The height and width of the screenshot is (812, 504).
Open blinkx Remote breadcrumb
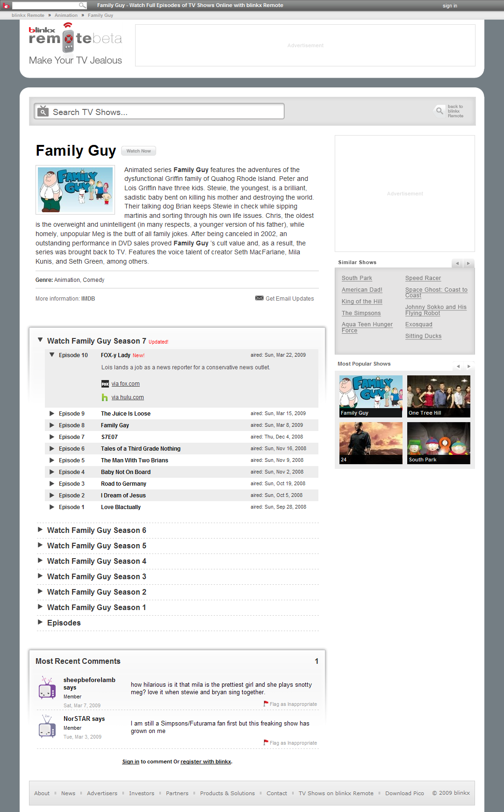point(28,15)
